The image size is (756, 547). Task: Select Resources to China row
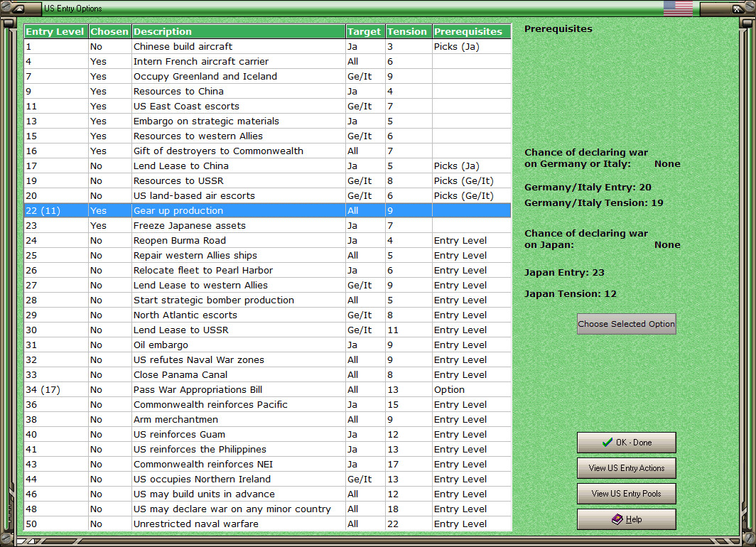pos(268,92)
